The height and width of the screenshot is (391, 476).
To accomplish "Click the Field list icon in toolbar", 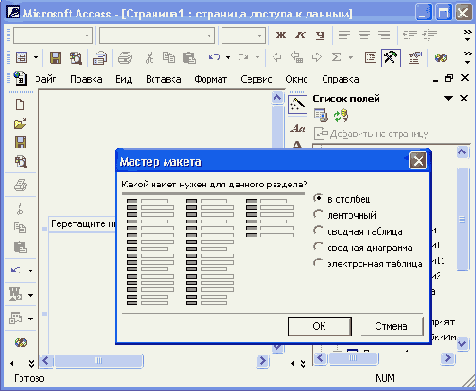I will coord(370,58).
